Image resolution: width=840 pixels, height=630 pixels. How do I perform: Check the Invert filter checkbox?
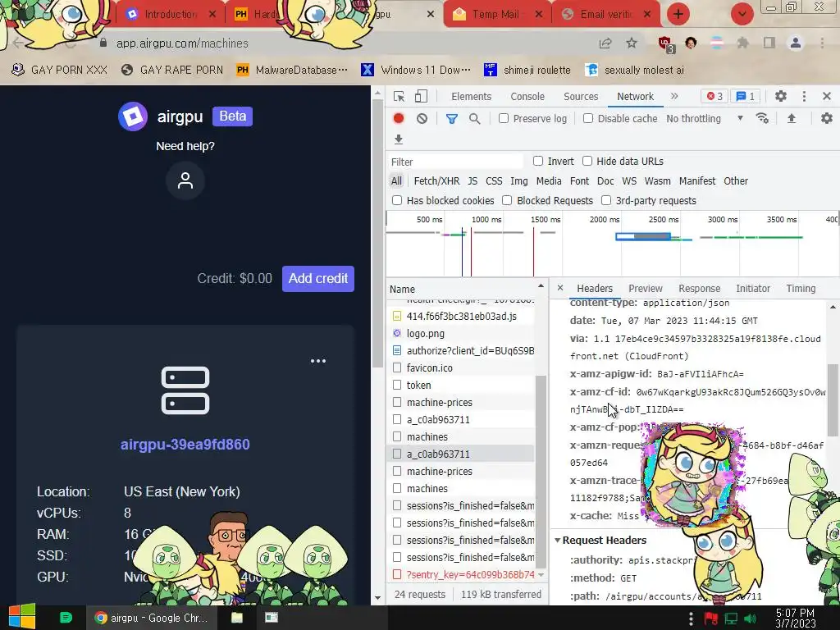click(538, 161)
